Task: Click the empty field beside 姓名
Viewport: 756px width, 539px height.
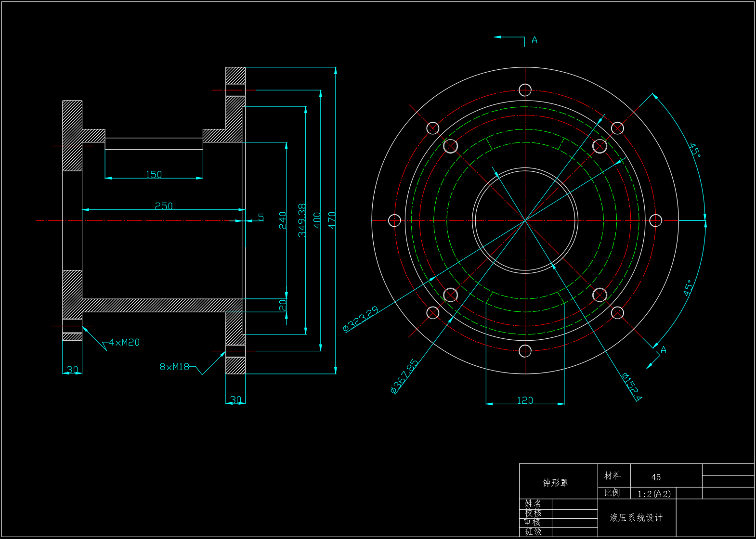Action: click(574, 504)
